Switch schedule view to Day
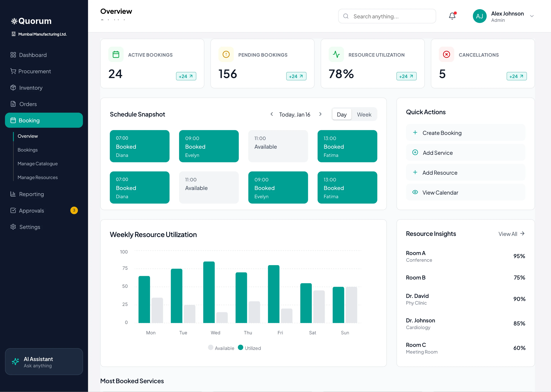 point(342,114)
